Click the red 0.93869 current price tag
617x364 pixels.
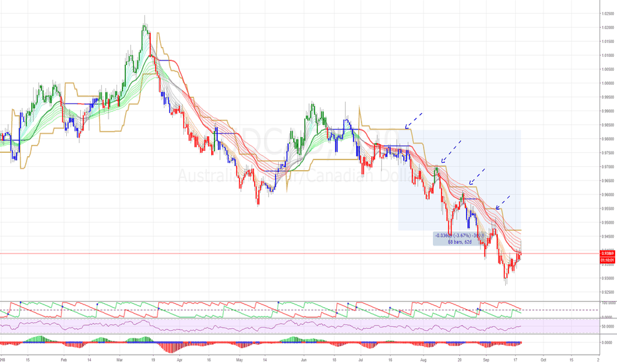tap(608, 254)
